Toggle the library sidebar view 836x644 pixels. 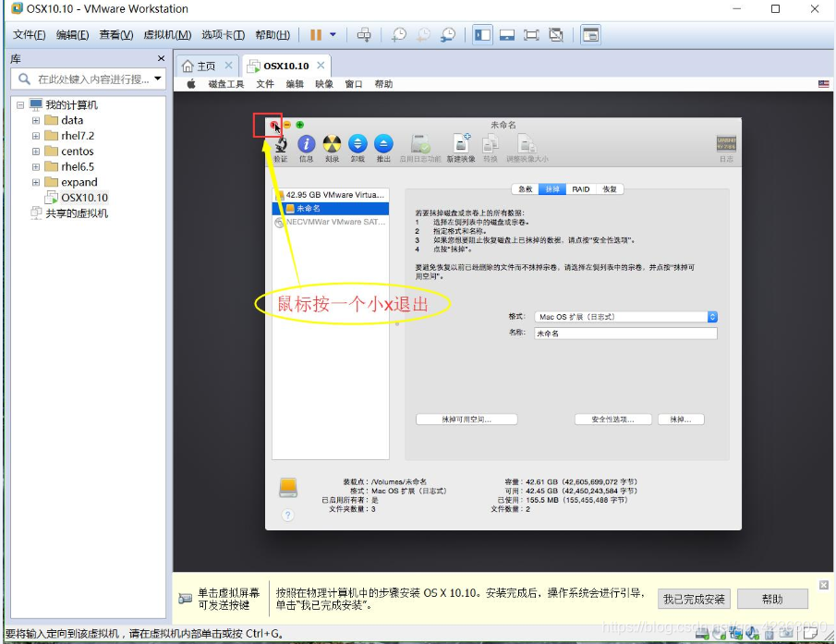click(x=482, y=35)
